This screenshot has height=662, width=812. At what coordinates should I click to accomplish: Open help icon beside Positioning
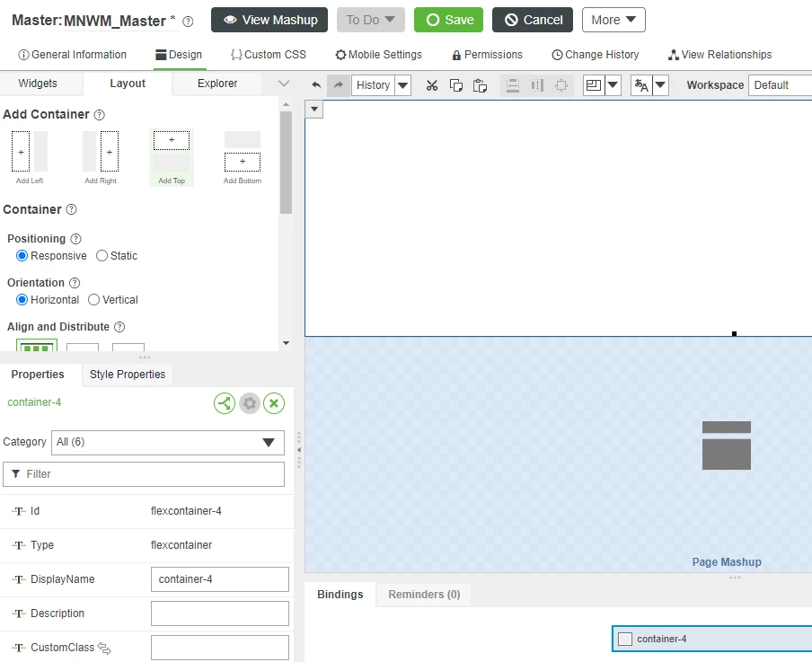(75, 239)
